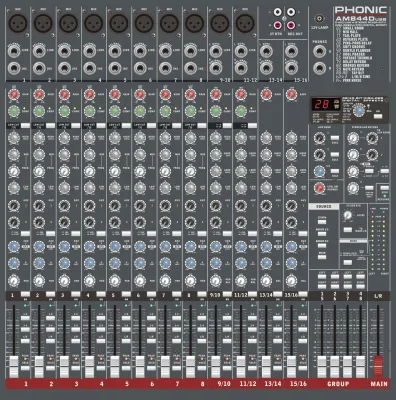Adjust channel 4's HIGH EQ knob

(89, 138)
